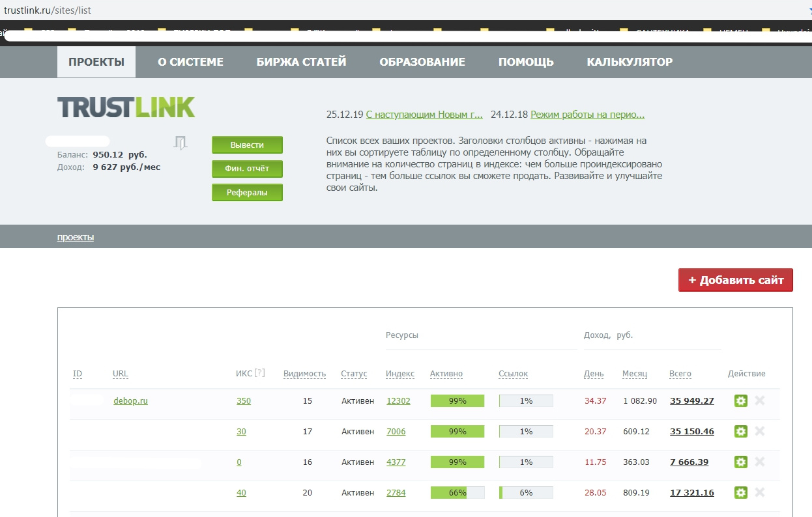
Task: Sort table by ID column
Action: [x=78, y=374]
